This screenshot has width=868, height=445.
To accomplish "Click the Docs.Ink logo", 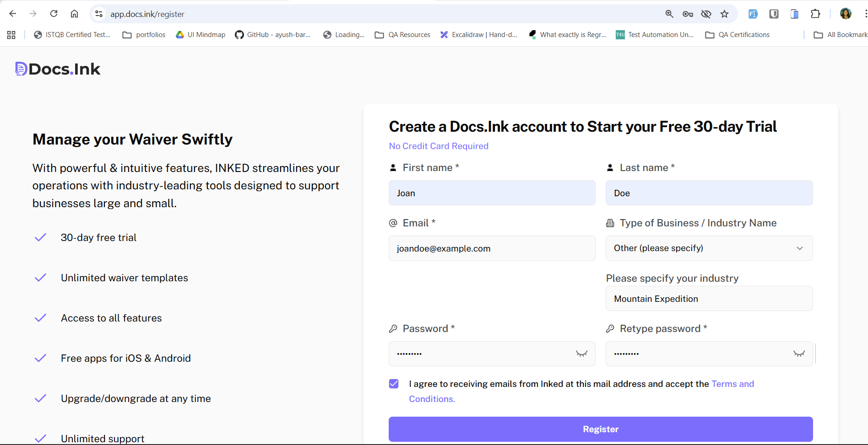I will pyautogui.click(x=58, y=69).
